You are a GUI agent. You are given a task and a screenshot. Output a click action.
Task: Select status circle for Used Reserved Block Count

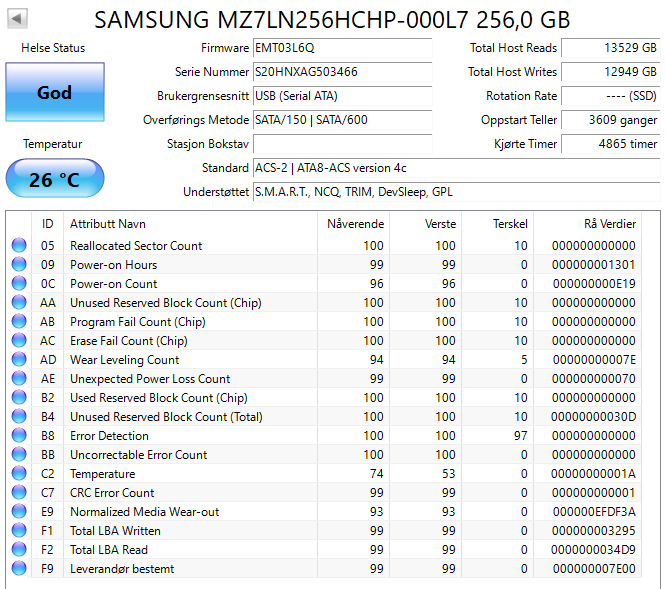coord(19,397)
